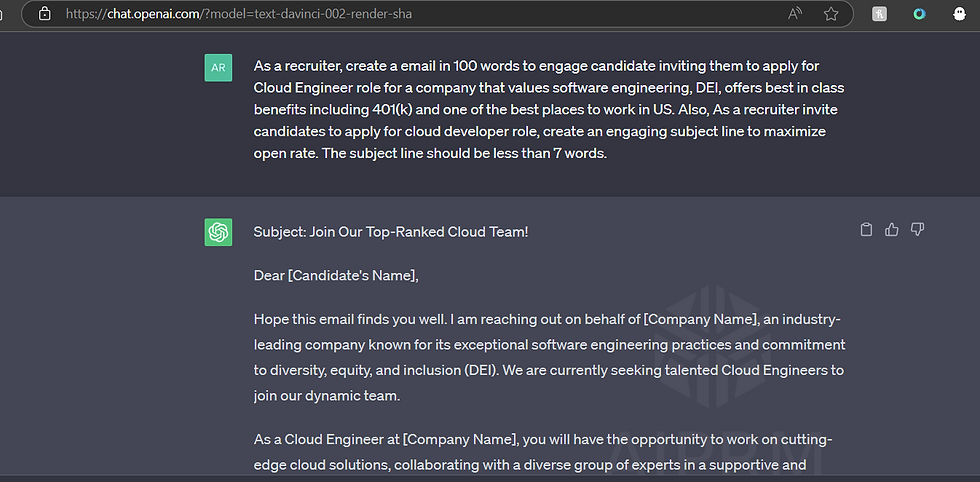This screenshot has width=980, height=482.
Task: Click the text 'The subject line should be less than 7 words'
Action: click(x=464, y=153)
